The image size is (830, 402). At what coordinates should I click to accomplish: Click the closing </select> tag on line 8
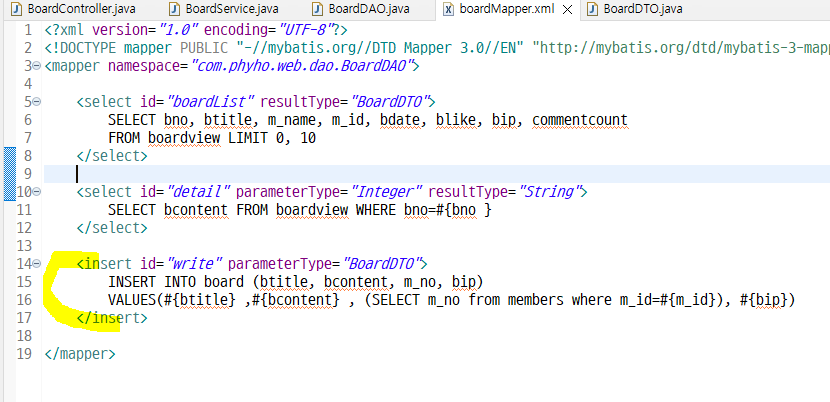(112, 156)
